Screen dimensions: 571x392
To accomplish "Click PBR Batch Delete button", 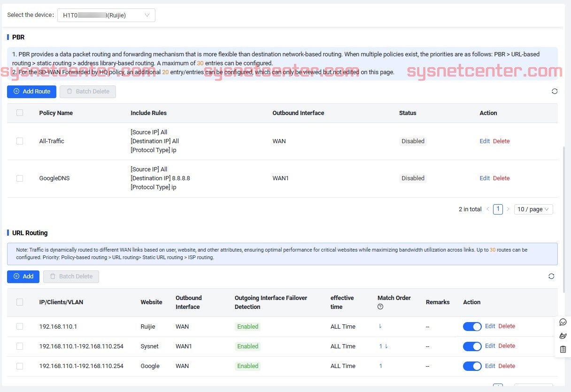I will click(x=88, y=92).
